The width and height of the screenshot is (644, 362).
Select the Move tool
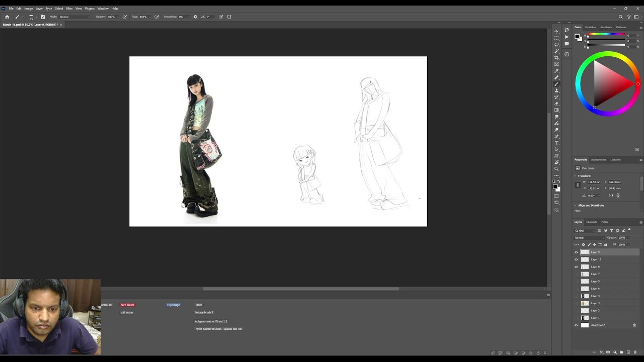click(x=557, y=31)
